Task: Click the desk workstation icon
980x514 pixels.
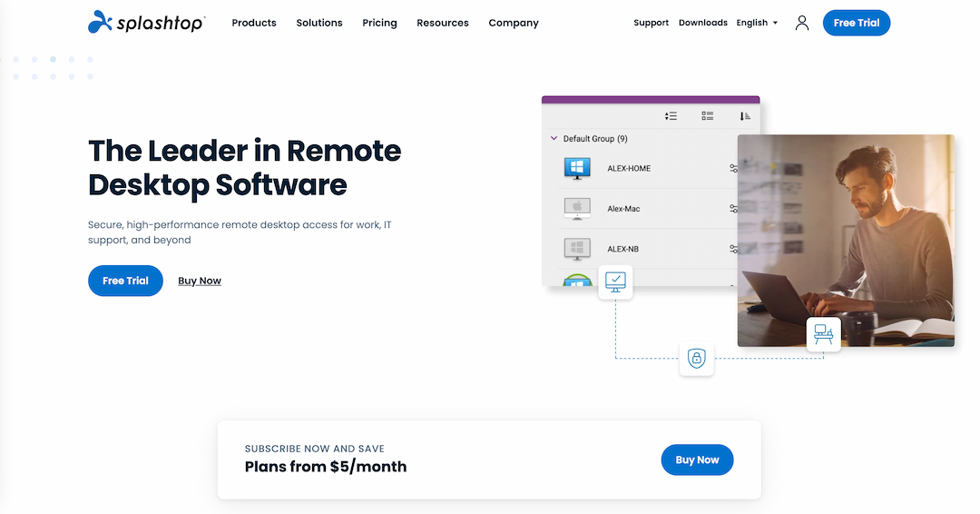Action: point(823,334)
